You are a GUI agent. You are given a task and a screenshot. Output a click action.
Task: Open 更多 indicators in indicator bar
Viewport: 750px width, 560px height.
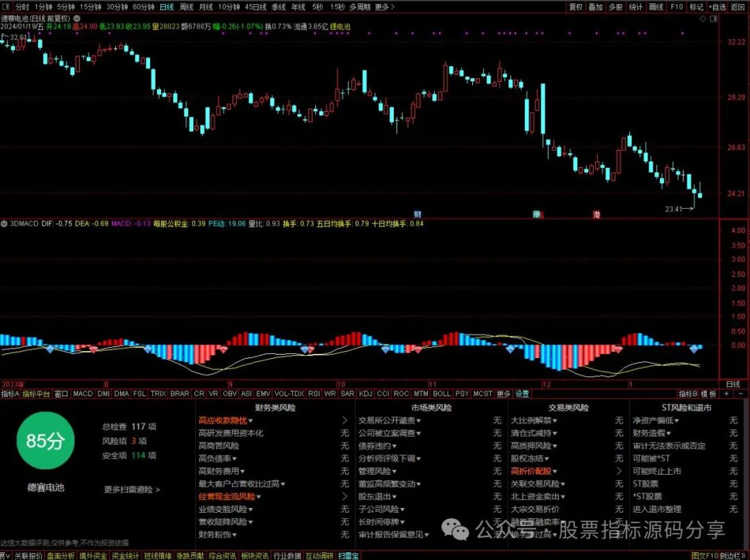tap(503, 393)
